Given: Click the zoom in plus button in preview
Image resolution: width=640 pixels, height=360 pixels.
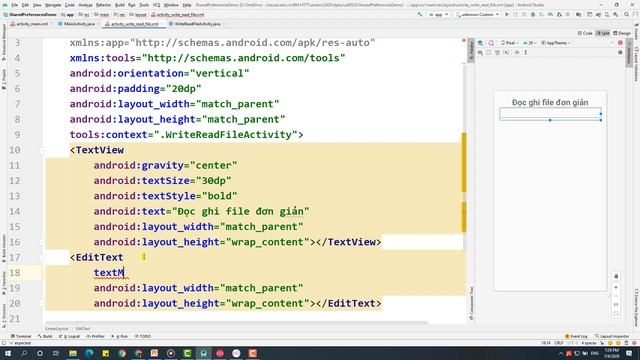Looking at the screenshot, I should click(616, 287).
